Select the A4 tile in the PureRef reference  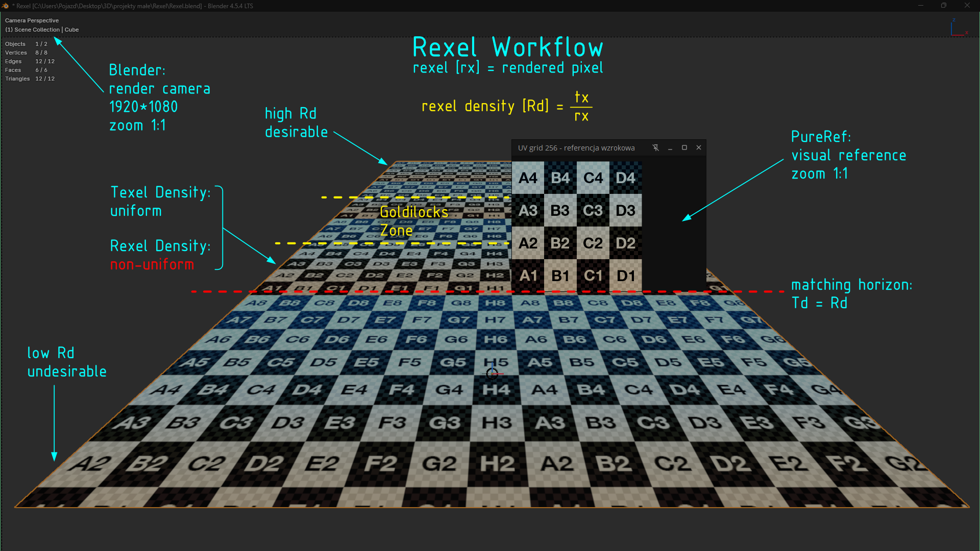point(528,178)
